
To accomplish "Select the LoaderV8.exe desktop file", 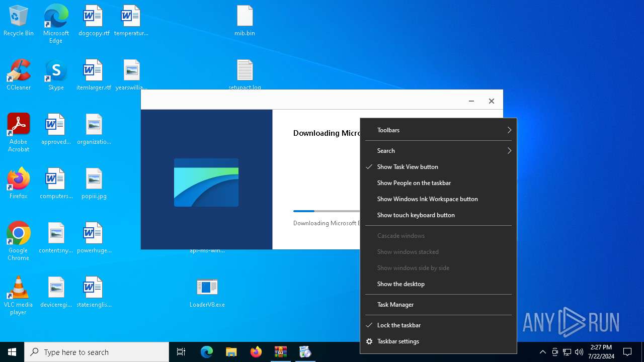I will click(x=207, y=293).
